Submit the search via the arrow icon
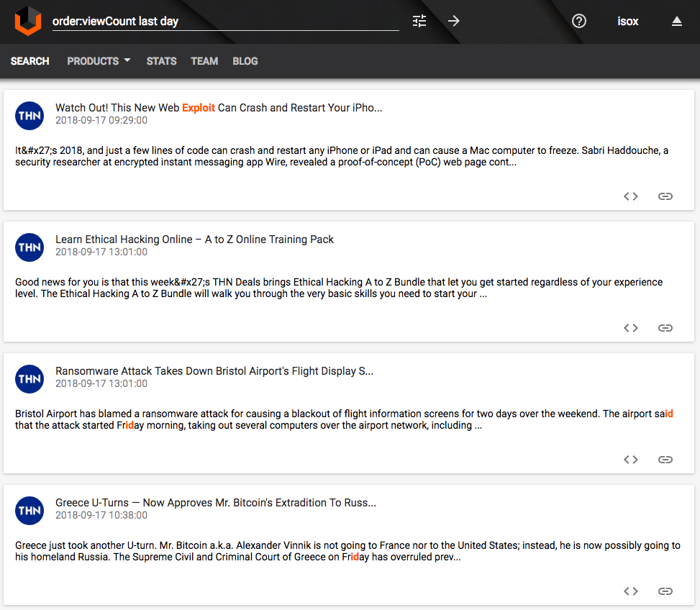Viewport: 700px width, 610px height. tap(453, 22)
